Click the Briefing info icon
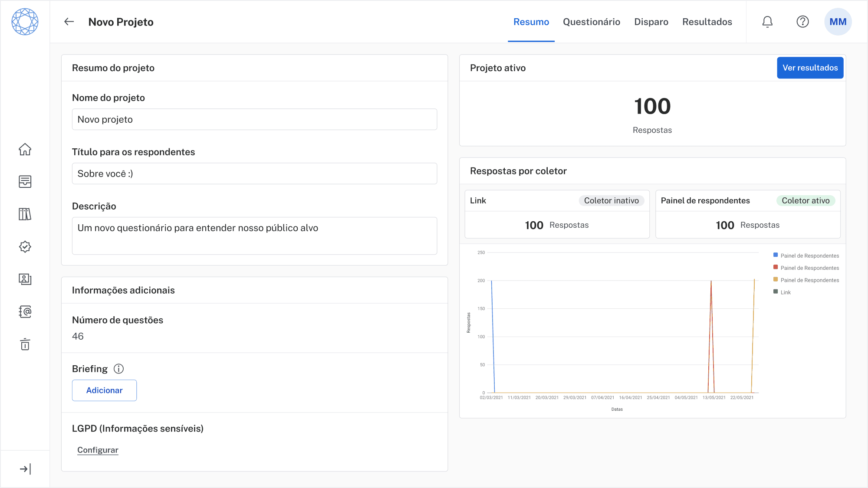The image size is (868, 488). pyautogui.click(x=118, y=369)
